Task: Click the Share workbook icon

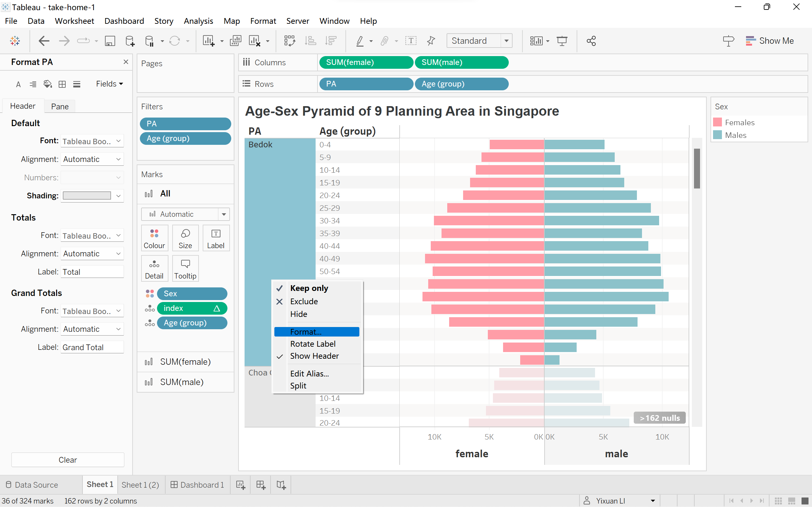Action: [x=591, y=41]
